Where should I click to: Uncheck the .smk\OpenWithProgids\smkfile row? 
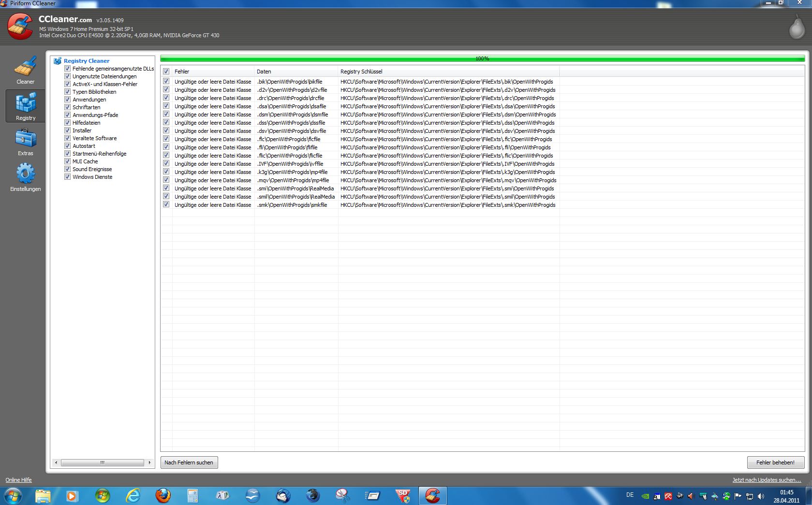pos(166,205)
